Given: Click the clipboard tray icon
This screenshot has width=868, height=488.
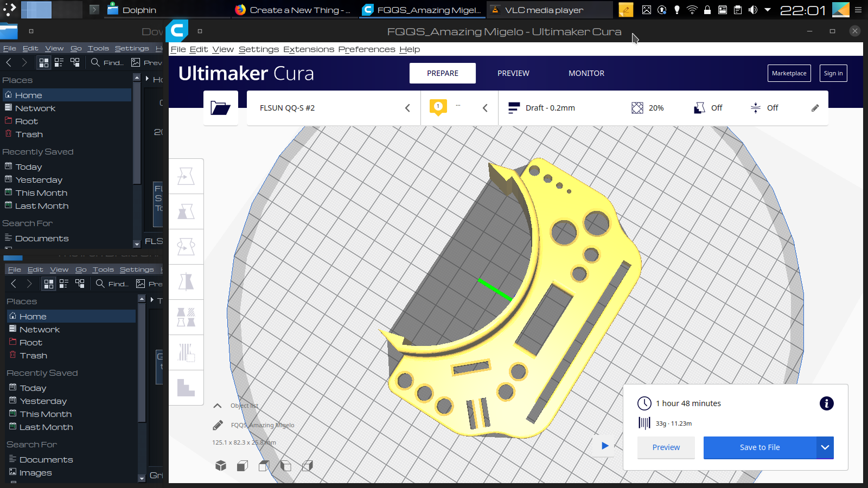Looking at the screenshot, I should point(738,10).
